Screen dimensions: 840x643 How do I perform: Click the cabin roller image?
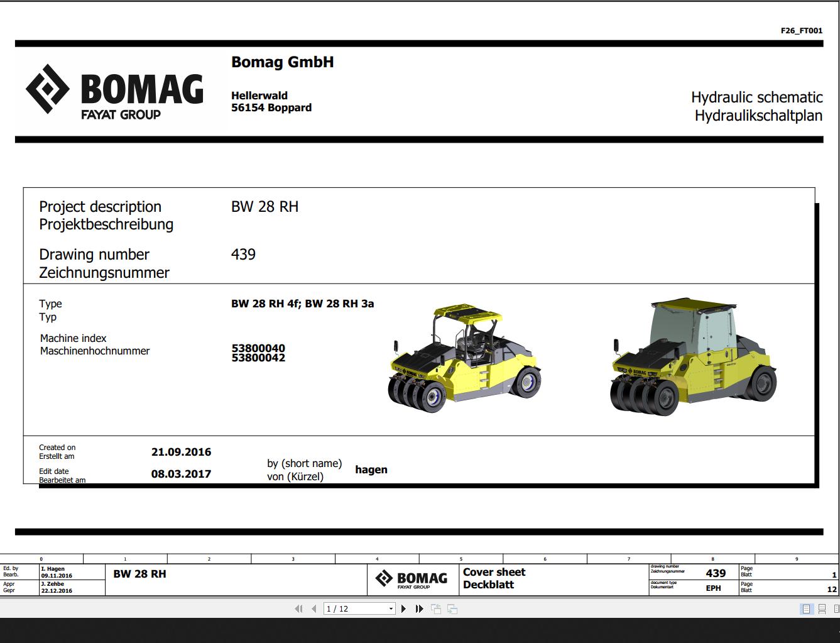click(x=694, y=357)
